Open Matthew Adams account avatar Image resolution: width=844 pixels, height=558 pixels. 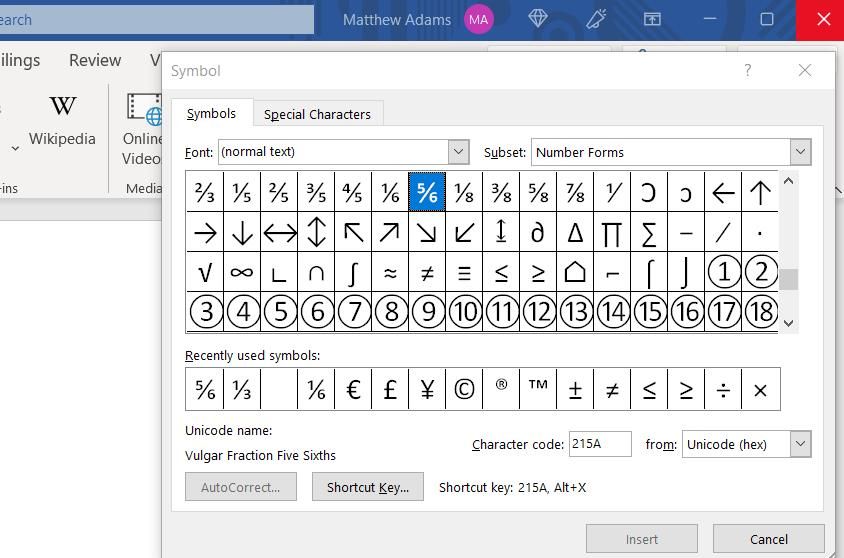(x=479, y=20)
